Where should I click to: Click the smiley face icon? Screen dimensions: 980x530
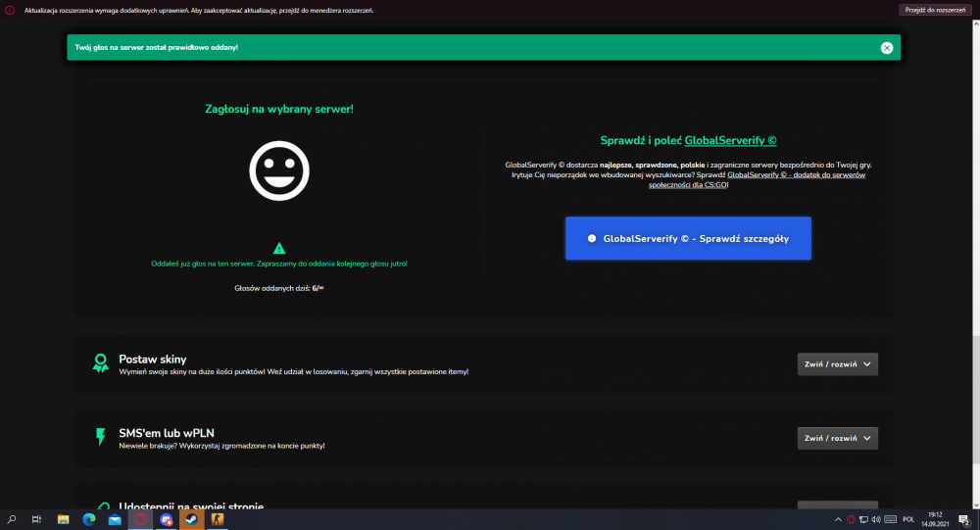(x=278, y=170)
